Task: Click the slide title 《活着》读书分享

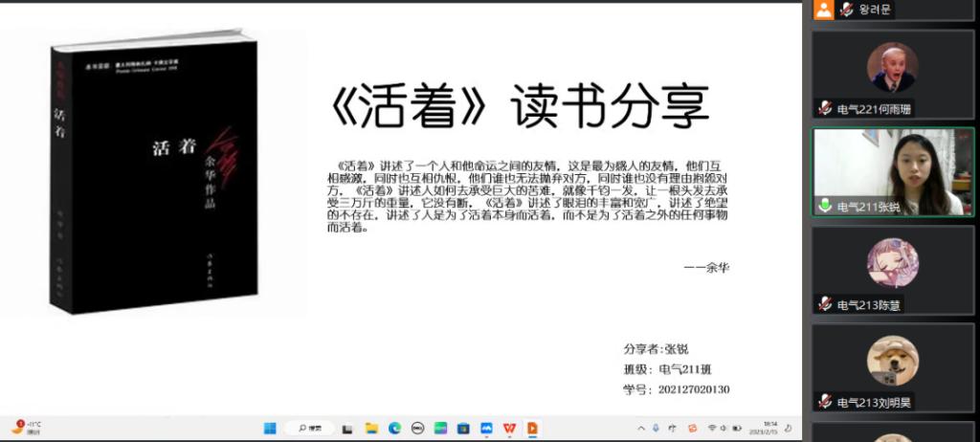Action: click(520, 105)
